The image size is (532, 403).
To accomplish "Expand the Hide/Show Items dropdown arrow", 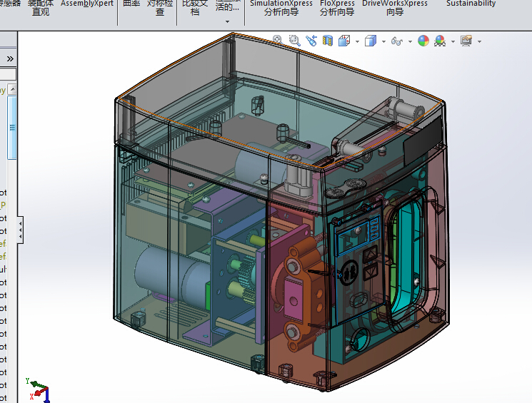I will pyautogui.click(x=410, y=41).
